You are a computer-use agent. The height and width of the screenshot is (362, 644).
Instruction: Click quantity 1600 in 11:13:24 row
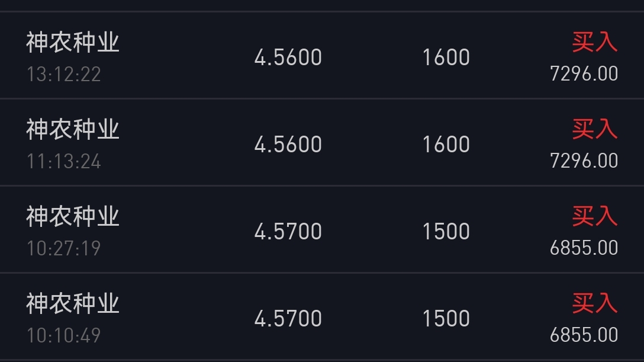pos(446,144)
